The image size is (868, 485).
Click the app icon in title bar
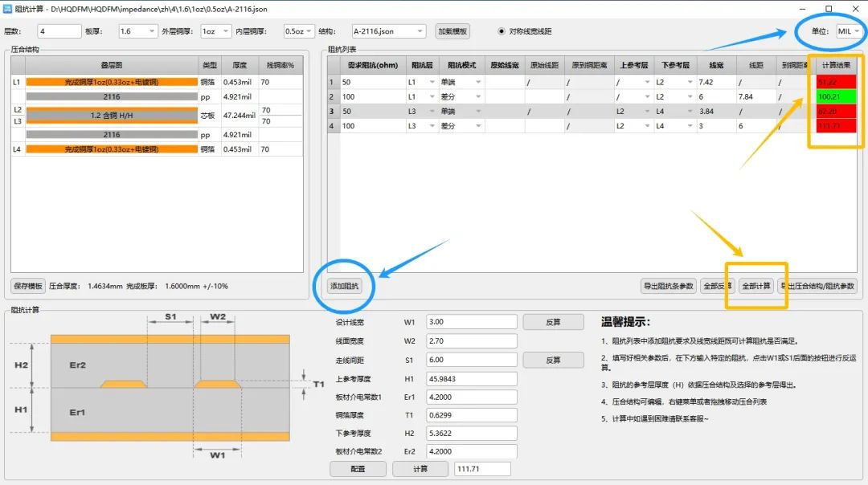tap(8, 9)
